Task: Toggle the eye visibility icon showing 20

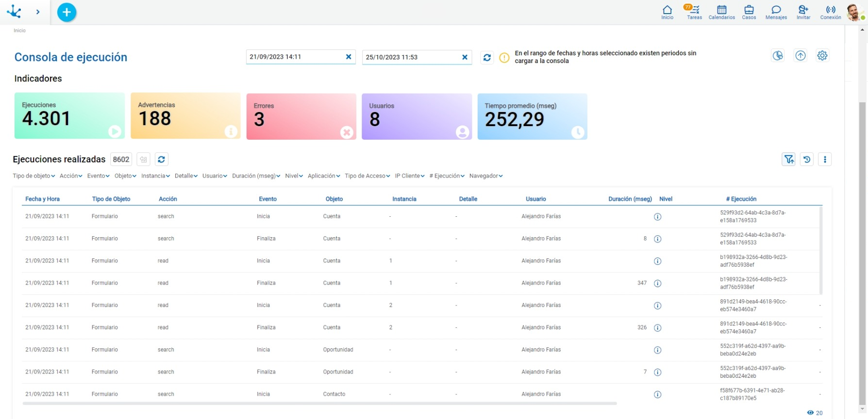Action: (810, 413)
